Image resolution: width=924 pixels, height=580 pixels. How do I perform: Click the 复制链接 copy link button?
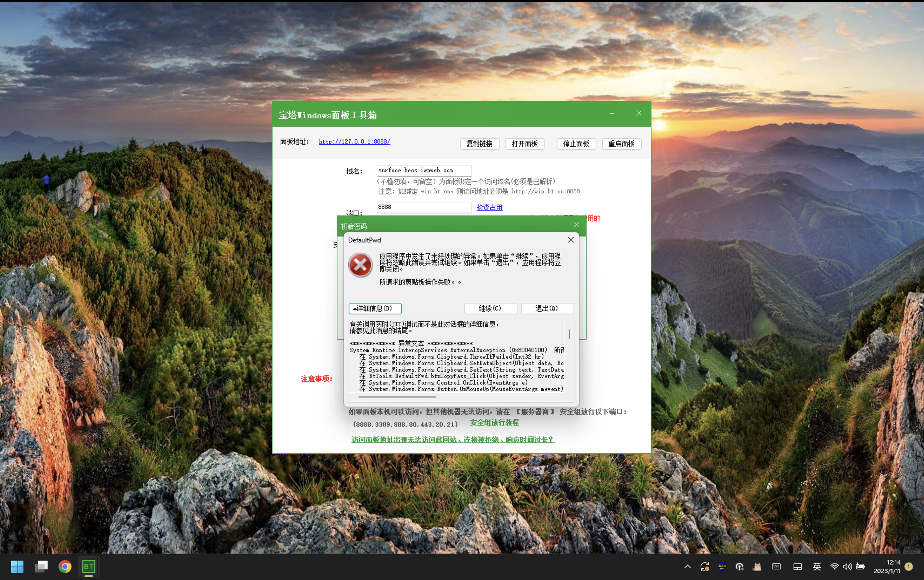tap(480, 144)
